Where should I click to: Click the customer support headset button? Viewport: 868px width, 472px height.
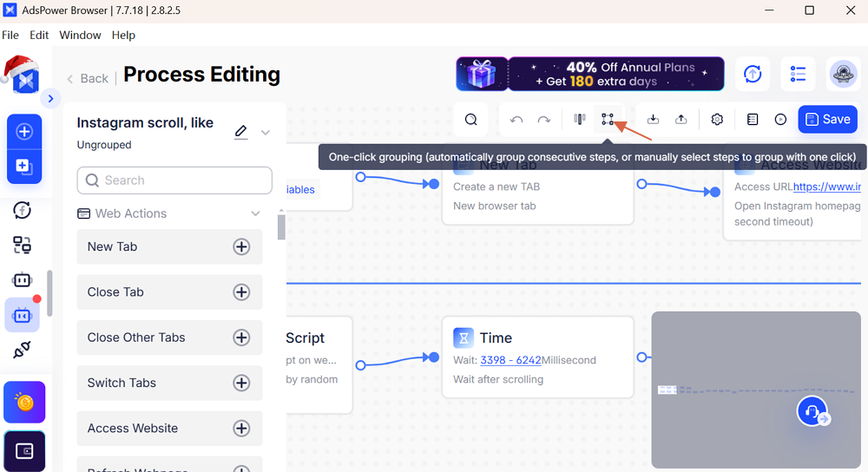click(x=812, y=411)
